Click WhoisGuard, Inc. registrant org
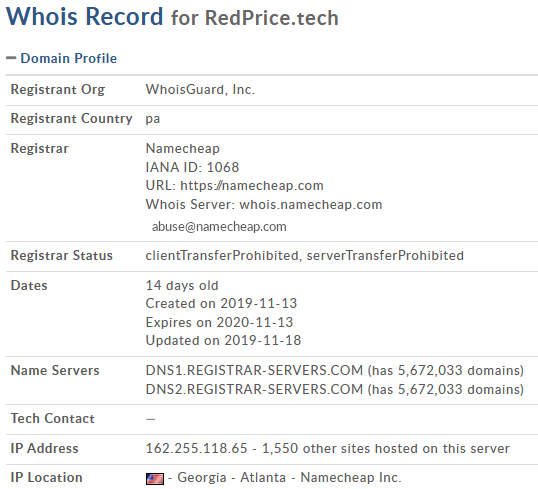This screenshot has height=489, width=538. [x=200, y=90]
